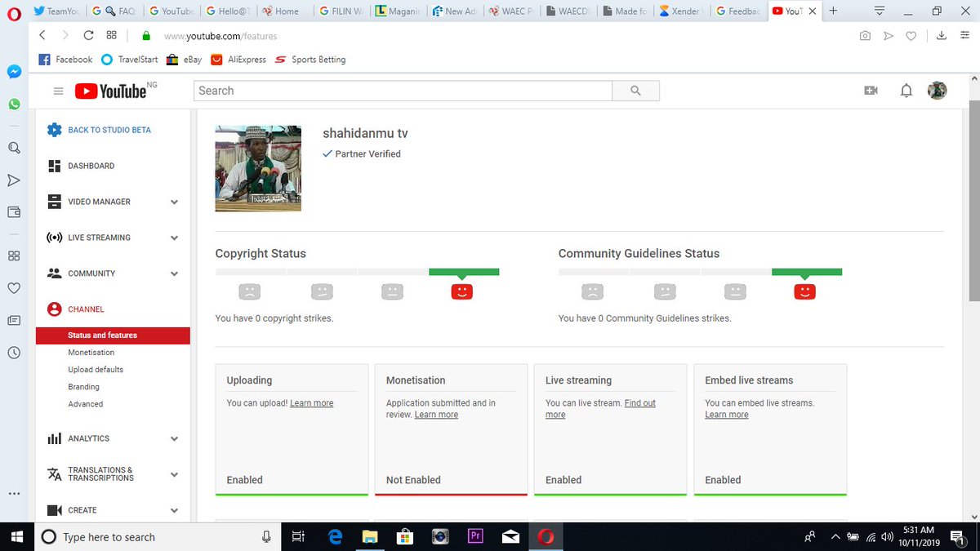Show hidden system tray icons
This screenshot has height=551, width=980.
tap(835, 536)
